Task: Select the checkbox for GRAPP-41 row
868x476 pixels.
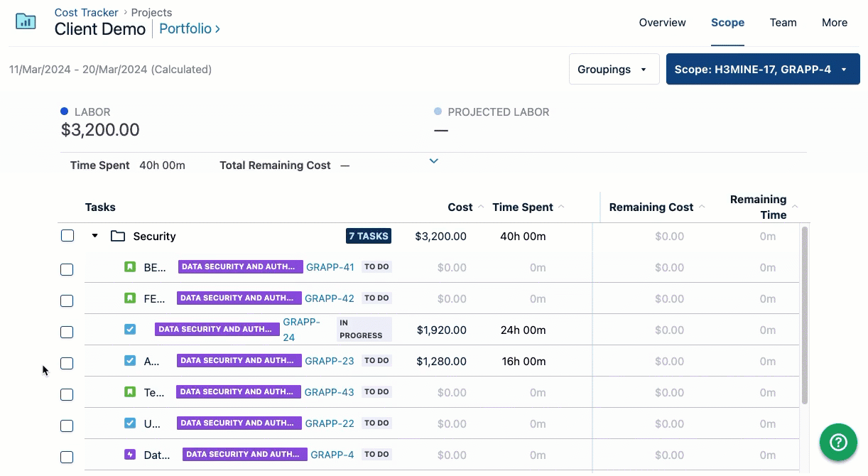Action: point(67,269)
